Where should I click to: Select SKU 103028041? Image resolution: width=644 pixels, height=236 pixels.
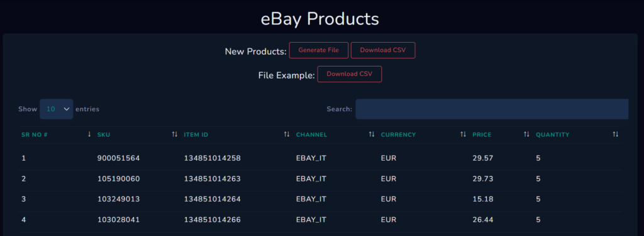tap(119, 220)
